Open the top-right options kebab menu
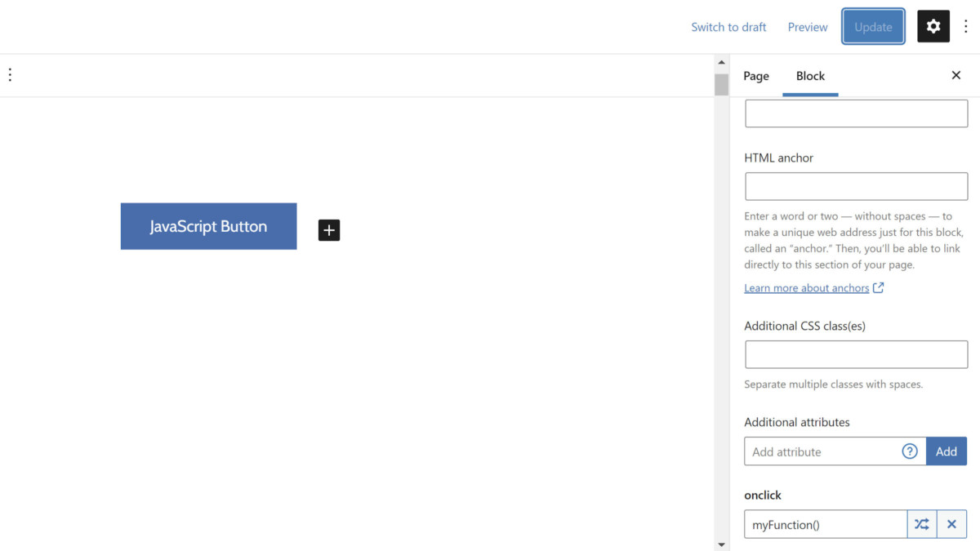The height and width of the screenshot is (551, 980). (966, 27)
